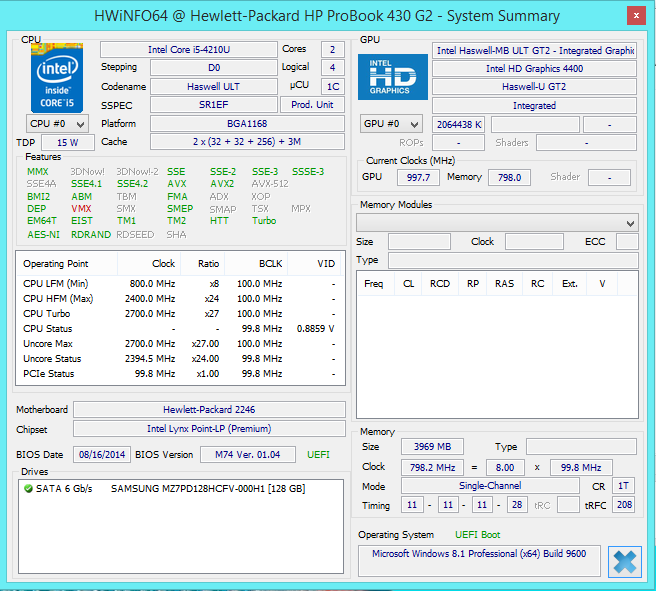Image resolution: width=656 pixels, height=591 pixels.
Task: Click the SSPEC SR1EF field
Action: [x=214, y=105]
